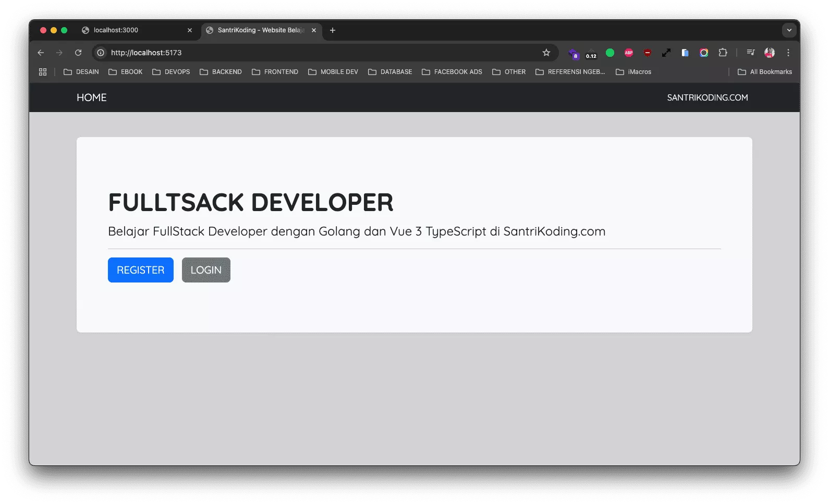Screen dimensions: 829x504
Task: Click the colorful ring extension icon
Action: tap(704, 53)
